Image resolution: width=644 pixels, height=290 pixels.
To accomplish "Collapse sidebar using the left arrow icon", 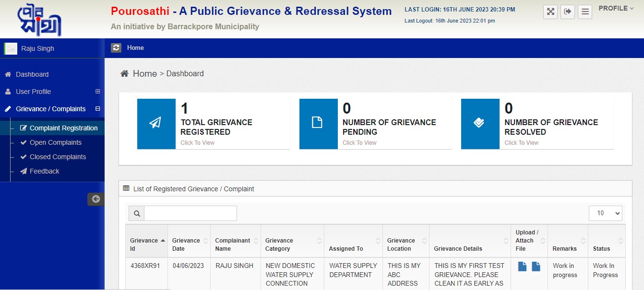I will pyautogui.click(x=96, y=199).
